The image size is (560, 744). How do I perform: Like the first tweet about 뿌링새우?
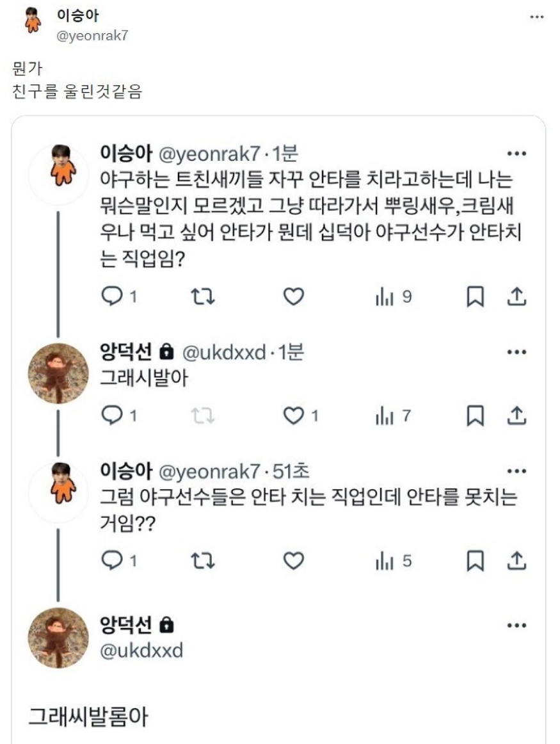coord(293,296)
